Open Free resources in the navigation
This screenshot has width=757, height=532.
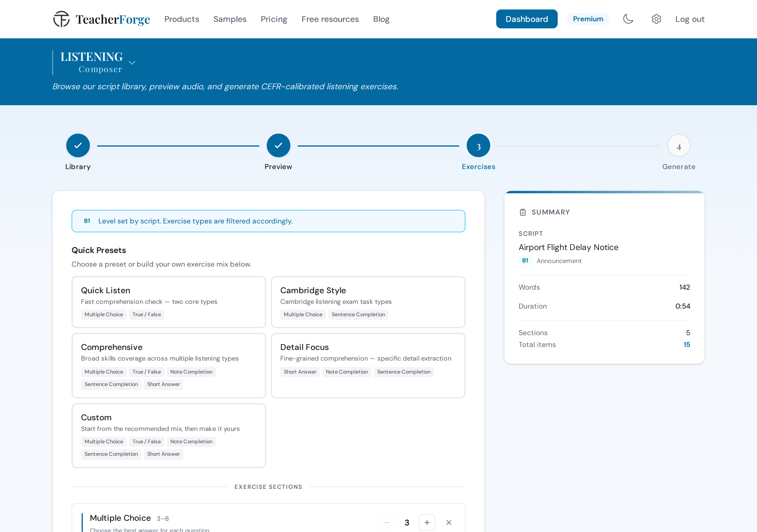click(330, 19)
